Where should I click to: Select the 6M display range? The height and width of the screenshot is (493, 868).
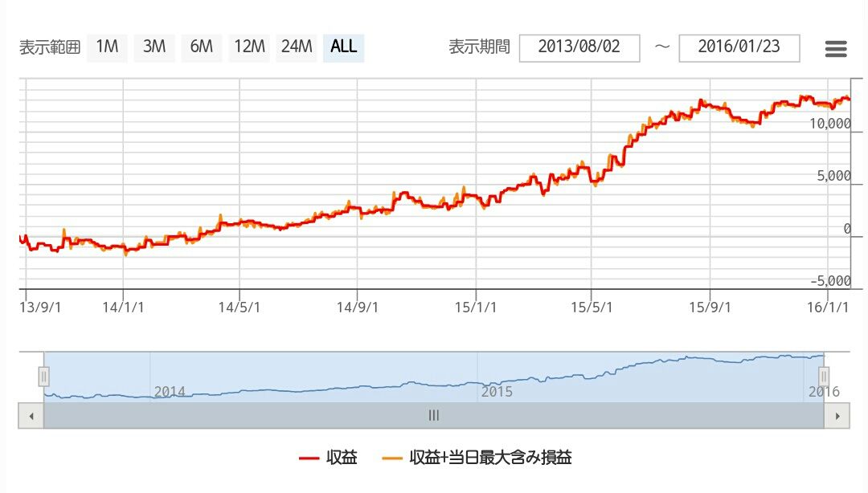click(202, 47)
